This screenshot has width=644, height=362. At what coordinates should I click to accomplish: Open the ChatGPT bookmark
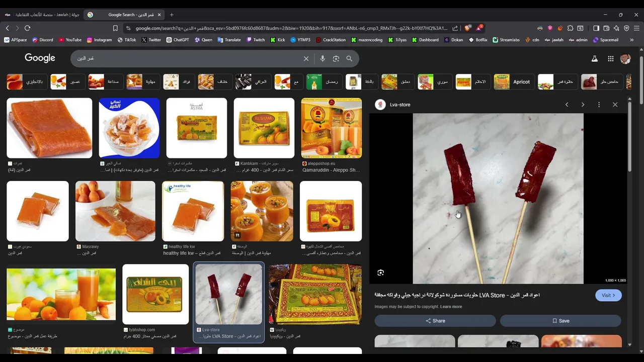tap(178, 40)
